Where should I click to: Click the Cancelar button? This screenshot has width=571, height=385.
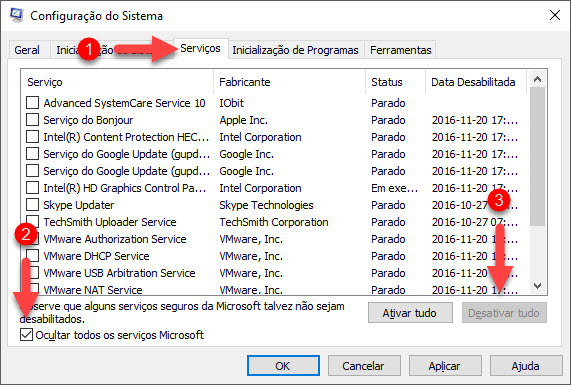[x=364, y=366]
